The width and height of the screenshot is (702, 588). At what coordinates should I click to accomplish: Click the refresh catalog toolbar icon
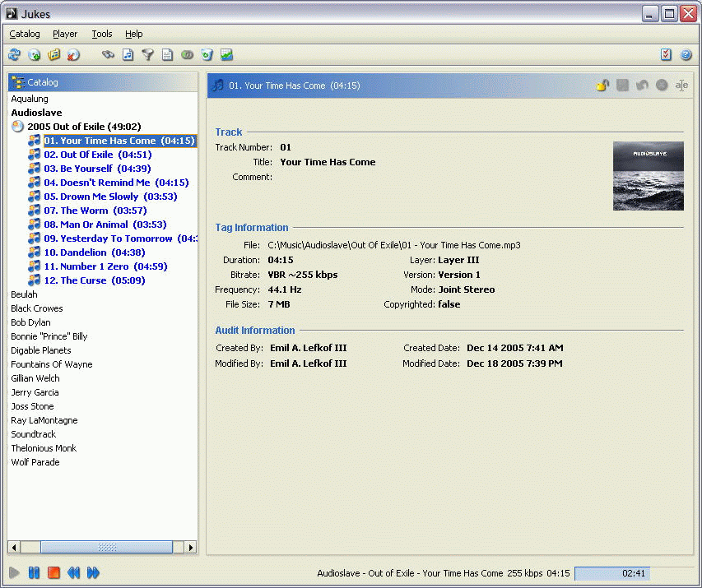coord(14,55)
